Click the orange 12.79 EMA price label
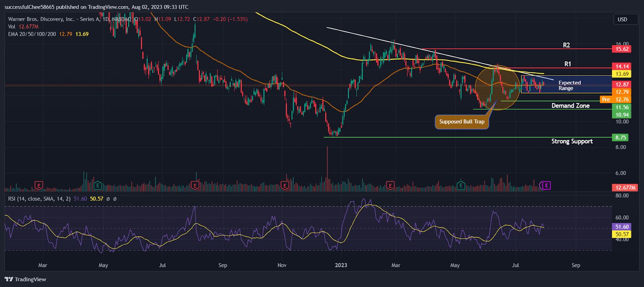Viewport: 644px width, 287px height. tap(621, 92)
